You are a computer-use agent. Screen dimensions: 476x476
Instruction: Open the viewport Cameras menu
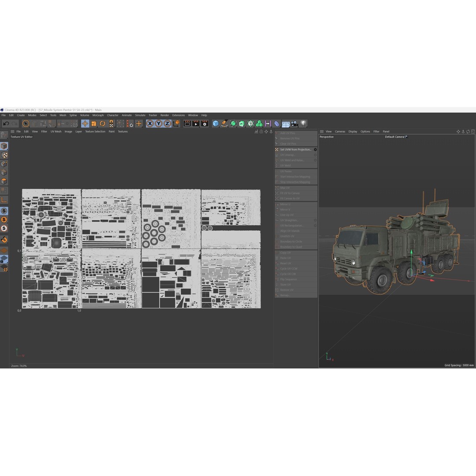[340, 131]
